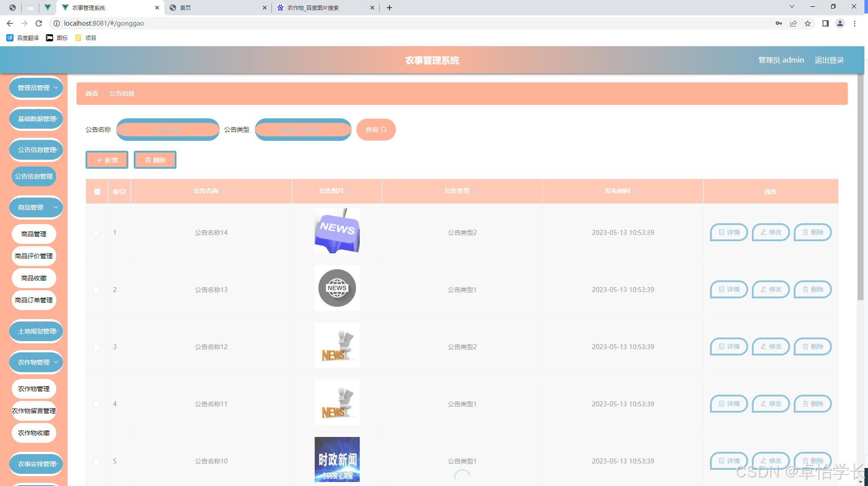Viewport: 868px width, 486px height.
Task: Click the browser reload page icon
Action: click(39, 23)
